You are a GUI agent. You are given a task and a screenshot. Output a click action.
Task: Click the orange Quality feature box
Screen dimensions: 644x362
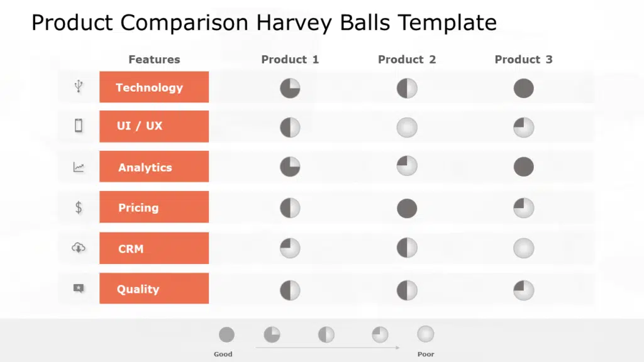154,288
